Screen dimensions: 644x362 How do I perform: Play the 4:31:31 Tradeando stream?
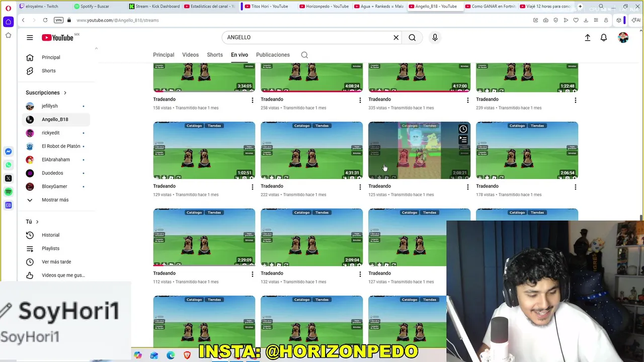pyautogui.click(x=311, y=150)
